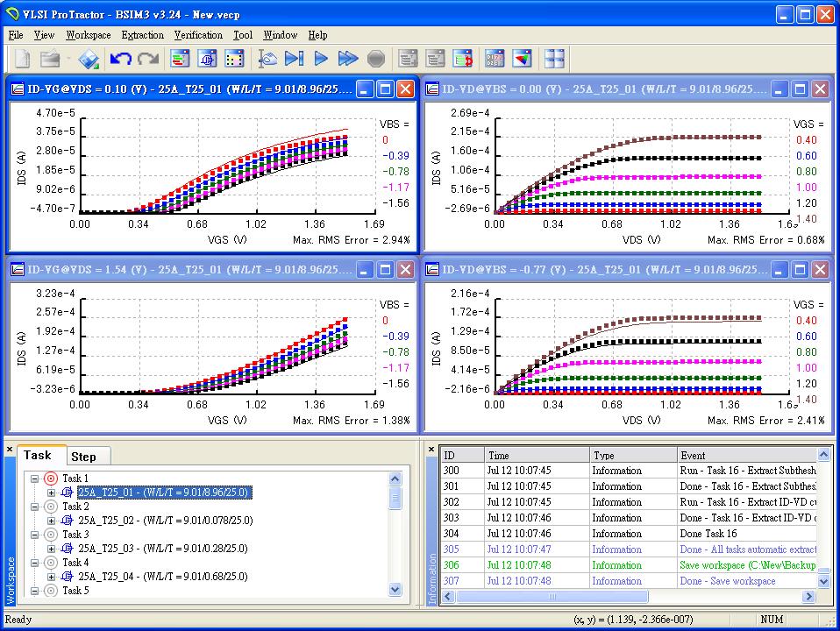Collapse the Task 2 tree node

tap(34, 507)
